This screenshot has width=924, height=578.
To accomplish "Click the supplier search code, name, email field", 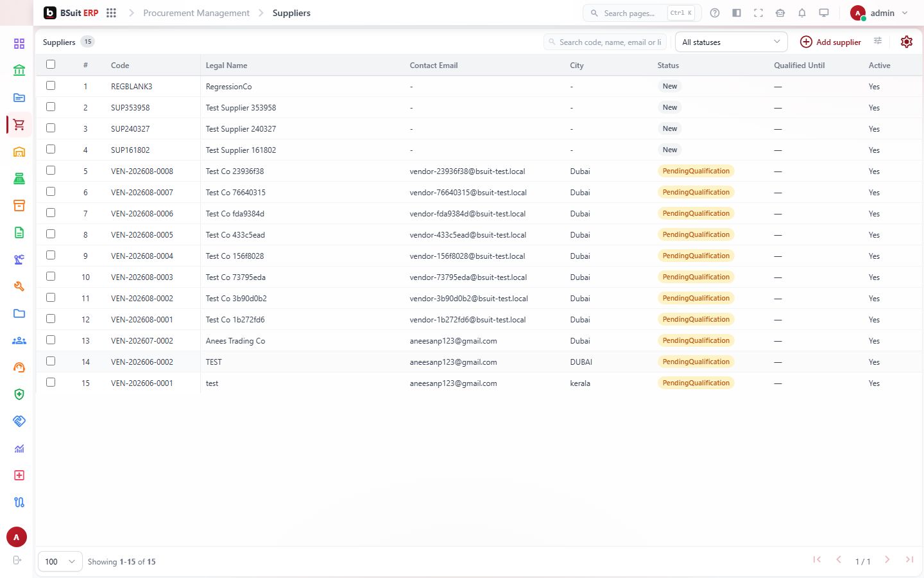I will [x=605, y=42].
